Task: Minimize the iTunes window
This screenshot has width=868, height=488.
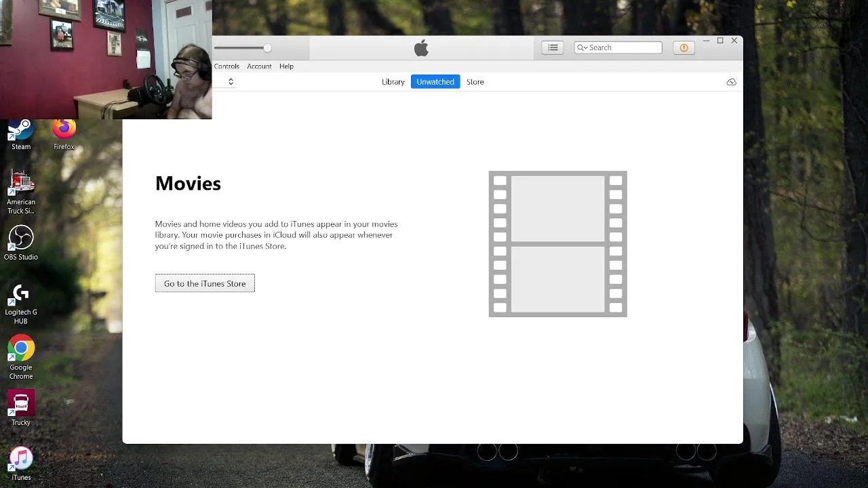Action: pyautogui.click(x=706, y=41)
